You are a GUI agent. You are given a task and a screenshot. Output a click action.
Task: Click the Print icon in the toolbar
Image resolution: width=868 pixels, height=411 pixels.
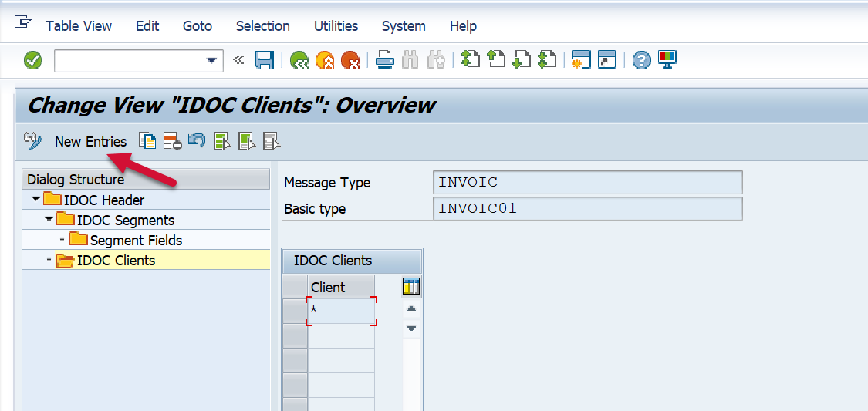385,60
